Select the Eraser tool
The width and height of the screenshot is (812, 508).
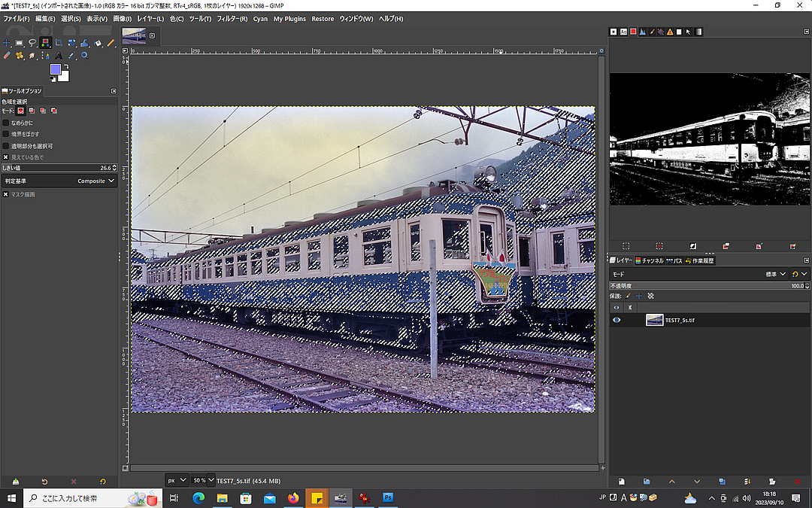click(x=7, y=56)
